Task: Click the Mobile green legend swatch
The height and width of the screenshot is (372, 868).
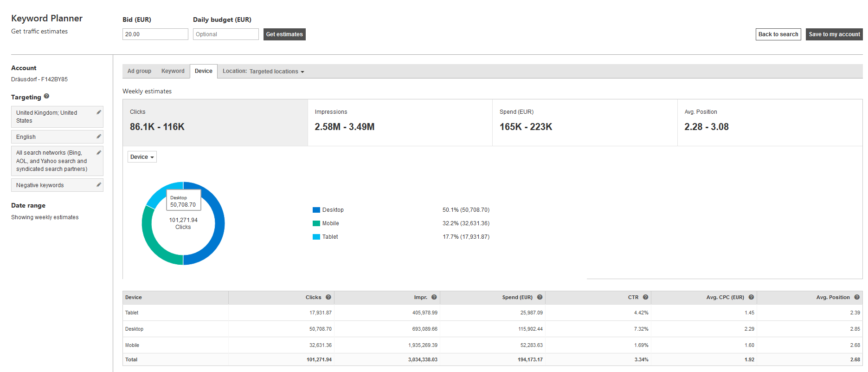Action: click(316, 223)
